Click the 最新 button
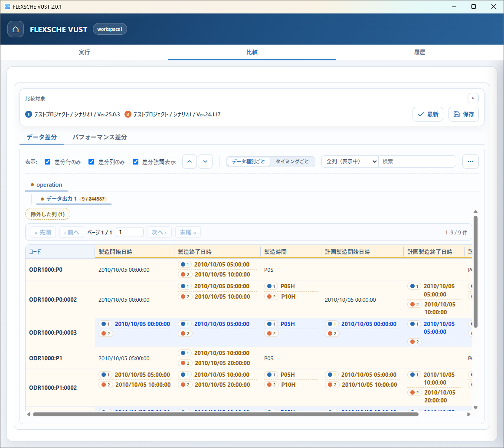This screenshot has width=504, height=448. [x=428, y=114]
